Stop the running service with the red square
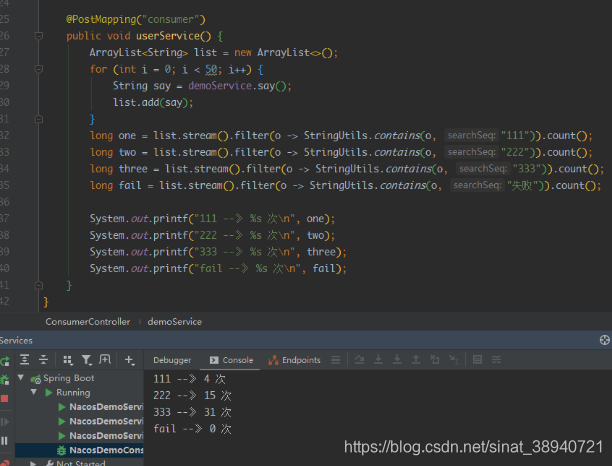This screenshot has width=612, height=466. [4, 398]
